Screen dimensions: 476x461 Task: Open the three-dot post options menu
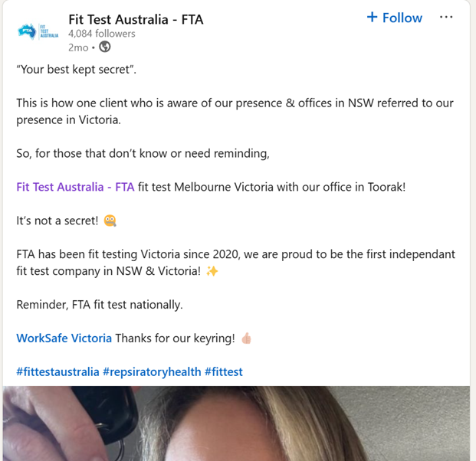pos(446,18)
